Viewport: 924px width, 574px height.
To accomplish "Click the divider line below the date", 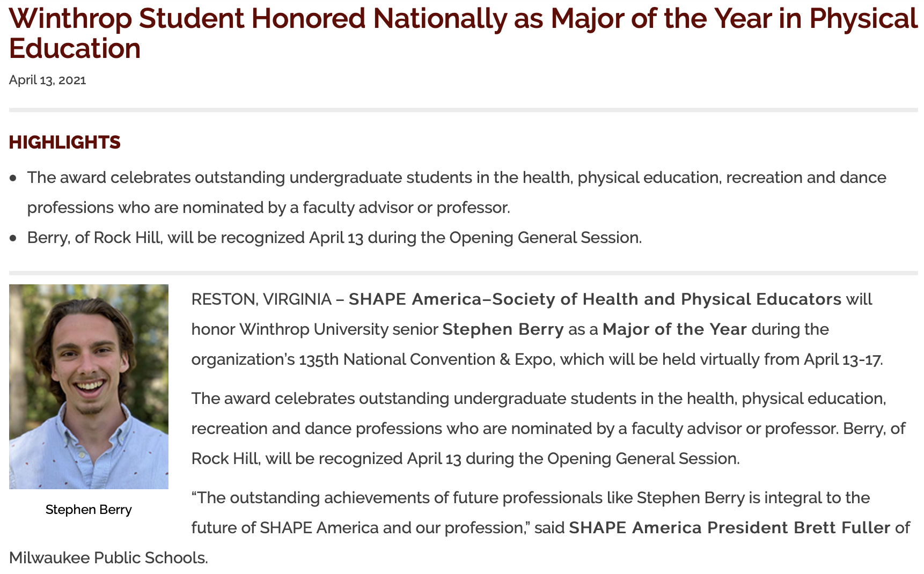I will pos(463,110).
